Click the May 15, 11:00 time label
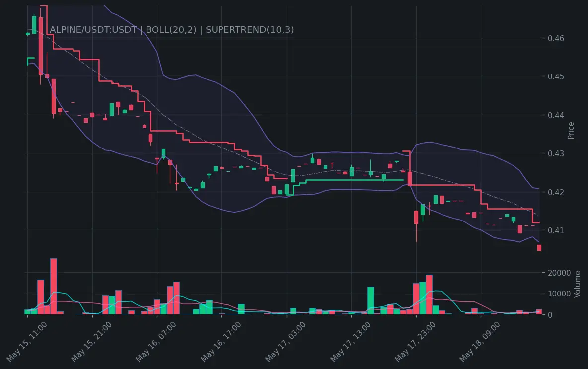 tap(27, 342)
